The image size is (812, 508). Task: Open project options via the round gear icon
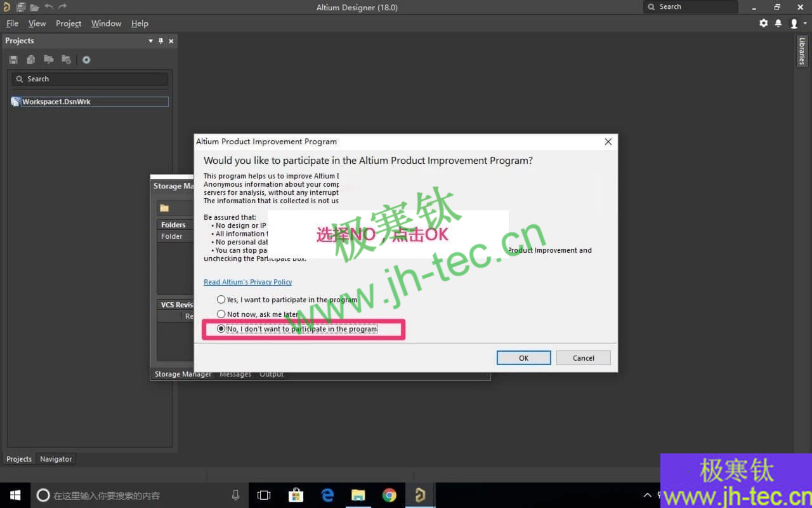(86, 60)
